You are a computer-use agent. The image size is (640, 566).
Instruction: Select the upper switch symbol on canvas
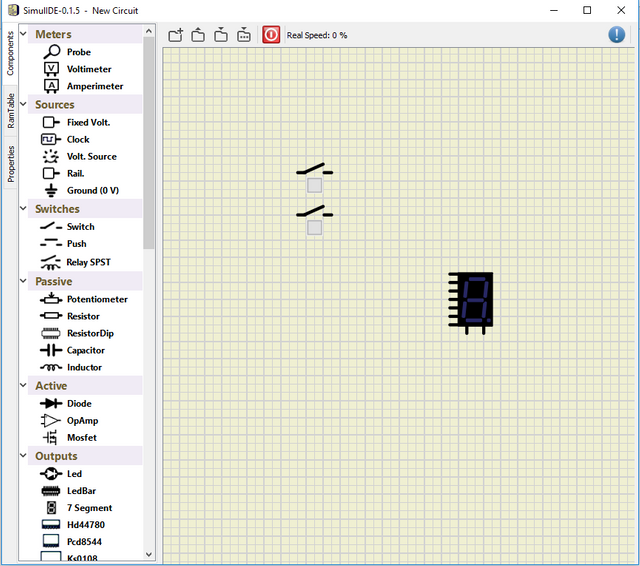point(314,169)
